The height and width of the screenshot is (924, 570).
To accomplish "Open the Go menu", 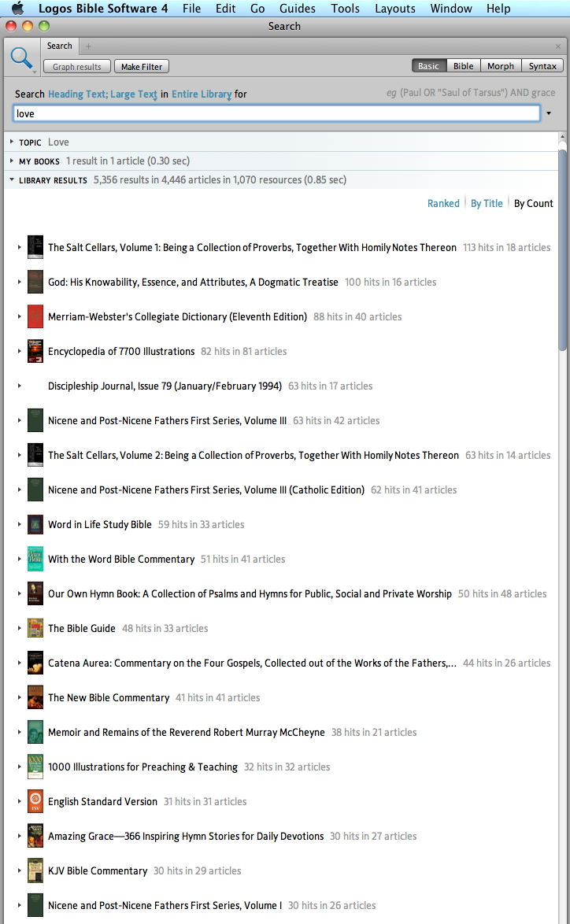I will 257,8.
